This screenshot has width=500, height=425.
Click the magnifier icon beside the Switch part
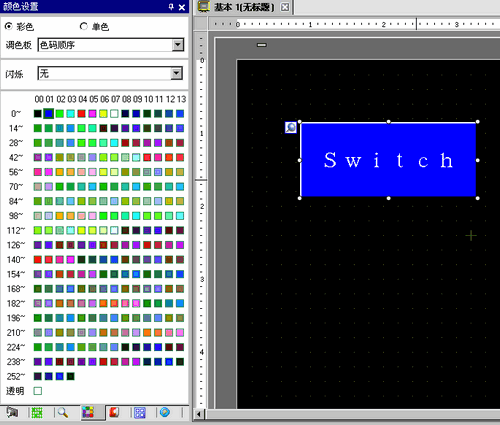coord(291,127)
